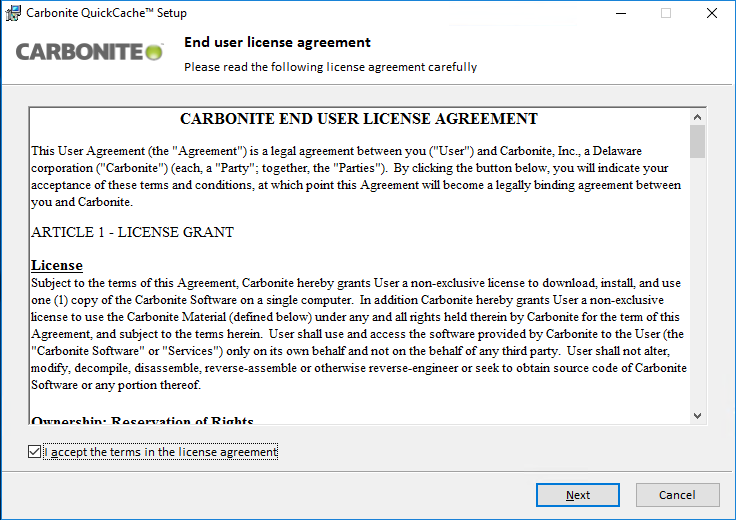Click the license scrollbar thumb

(x=697, y=142)
